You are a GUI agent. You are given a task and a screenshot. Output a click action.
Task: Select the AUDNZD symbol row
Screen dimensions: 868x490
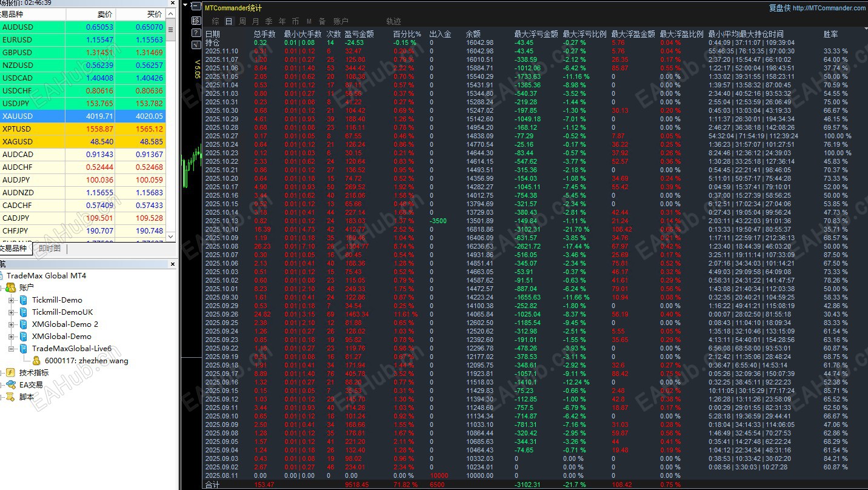click(x=82, y=192)
